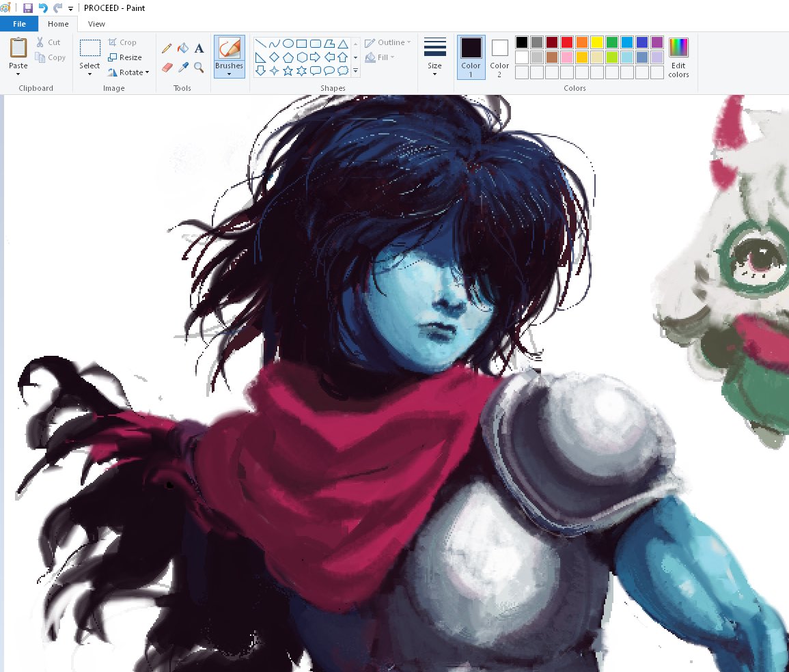Pick the orange color swatch

coord(582,42)
